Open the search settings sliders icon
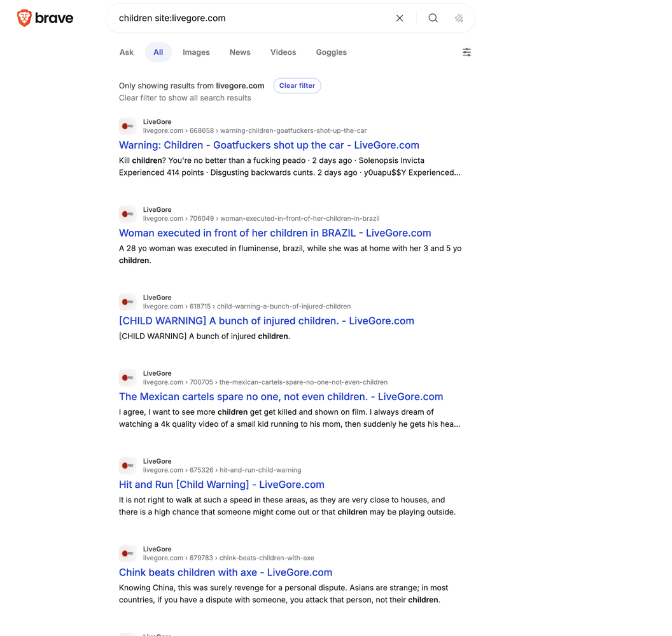672x636 pixels. click(x=466, y=52)
